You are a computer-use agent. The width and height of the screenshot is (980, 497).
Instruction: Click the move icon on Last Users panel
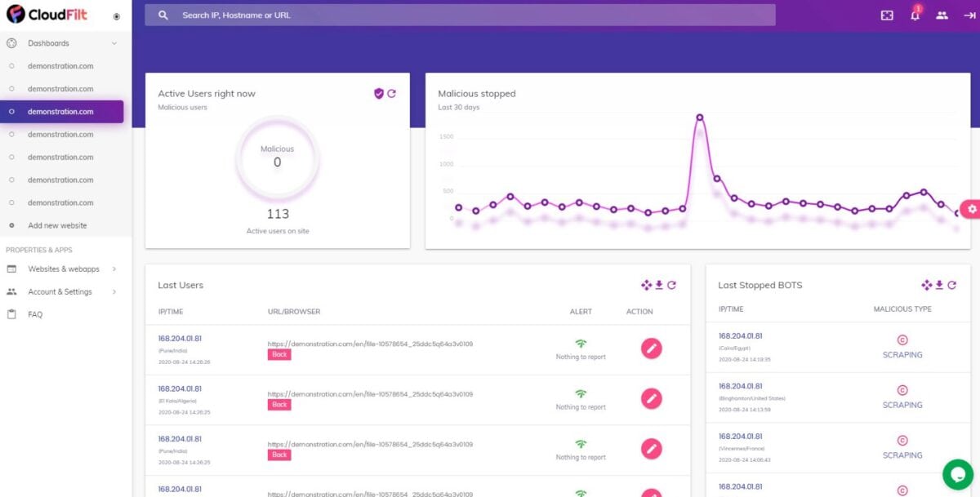click(x=646, y=285)
